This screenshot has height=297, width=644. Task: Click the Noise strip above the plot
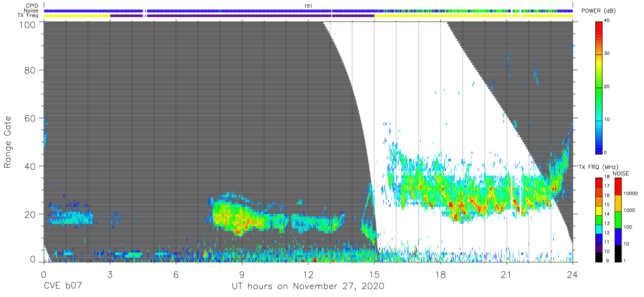click(308, 10)
